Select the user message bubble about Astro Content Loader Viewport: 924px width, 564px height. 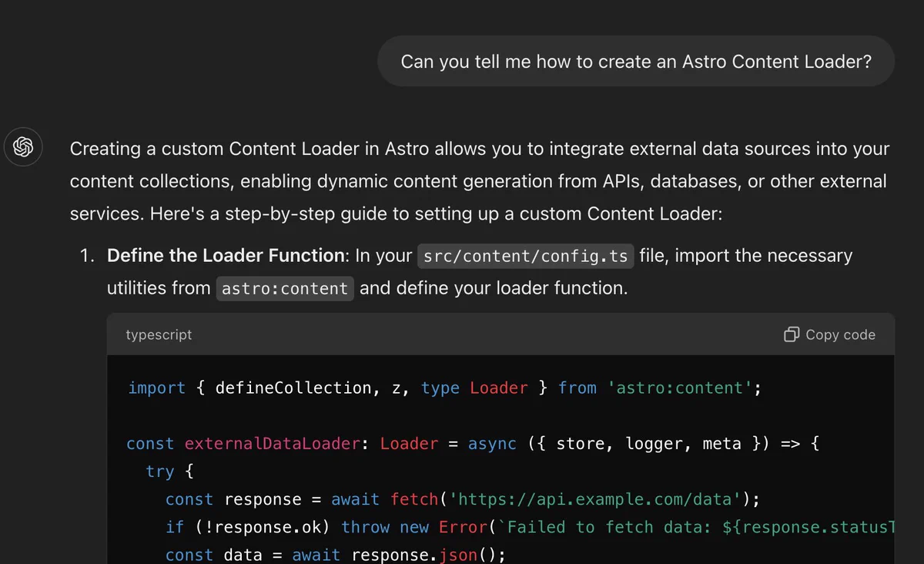636,61
